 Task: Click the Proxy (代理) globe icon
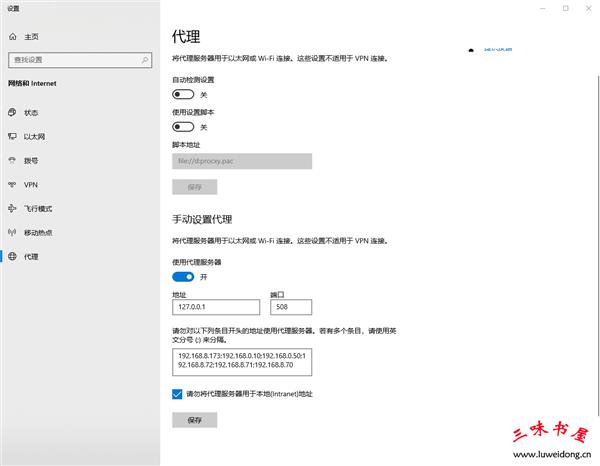[12, 256]
